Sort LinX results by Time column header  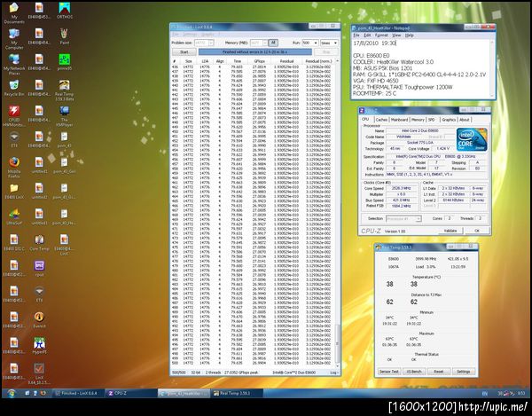[237, 61]
